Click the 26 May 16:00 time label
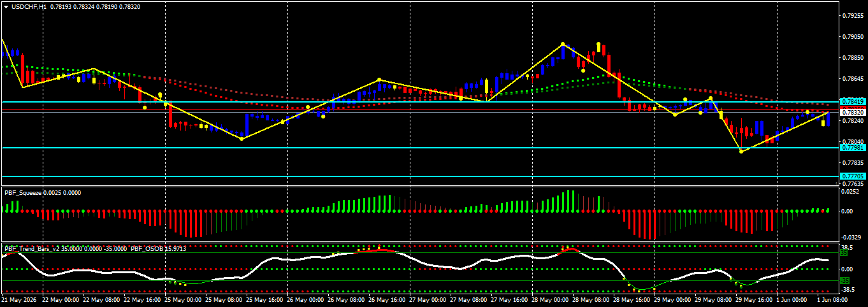 tap(387, 299)
